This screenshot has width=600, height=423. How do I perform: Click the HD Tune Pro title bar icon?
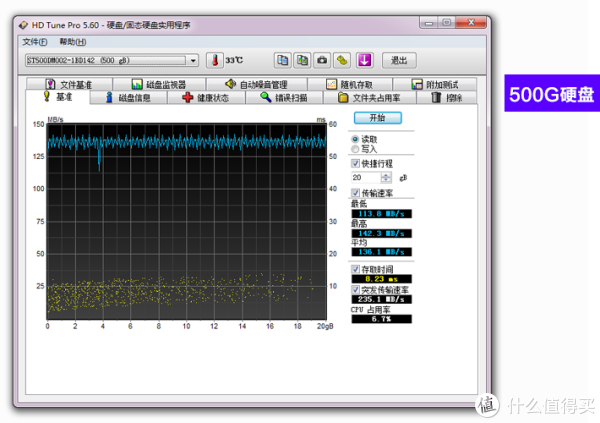coord(23,25)
